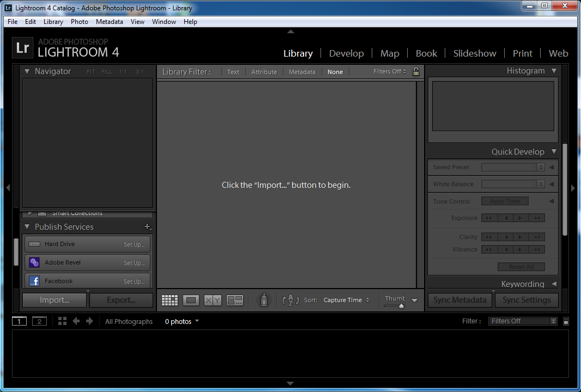The width and height of the screenshot is (581, 392).
Task: Open the File menu
Action: [x=13, y=21]
